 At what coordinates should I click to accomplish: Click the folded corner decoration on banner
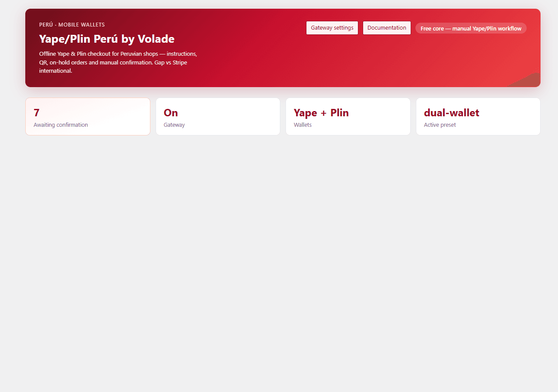(525, 80)
